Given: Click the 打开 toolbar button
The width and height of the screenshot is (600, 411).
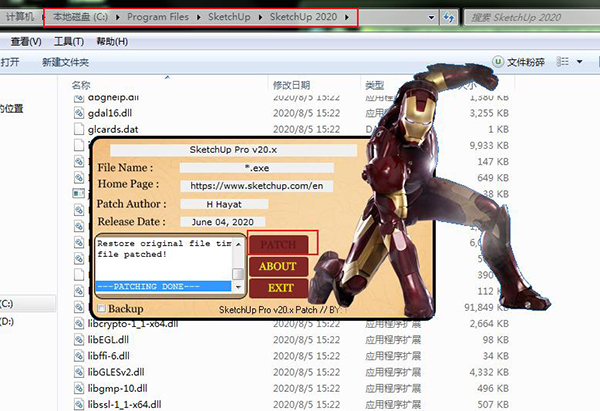Looking at the screenshot, I should 10,62.
